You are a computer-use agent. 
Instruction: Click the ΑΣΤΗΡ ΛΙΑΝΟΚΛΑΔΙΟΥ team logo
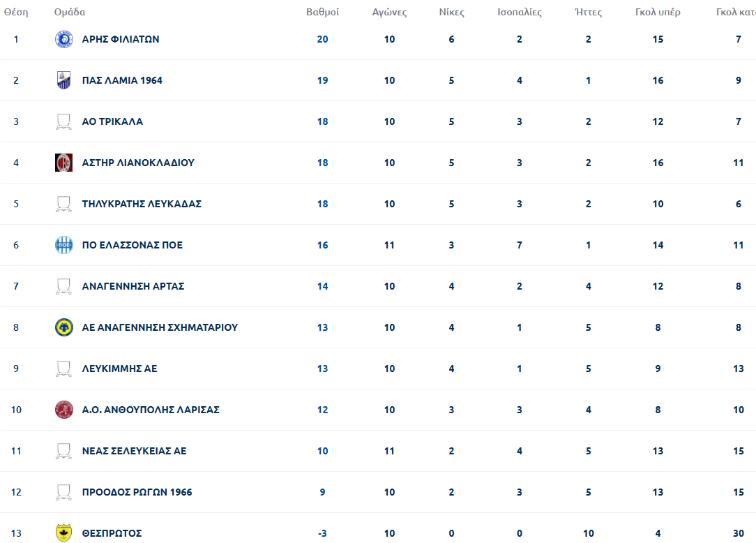pyautogui.click(x=63, y=163)
